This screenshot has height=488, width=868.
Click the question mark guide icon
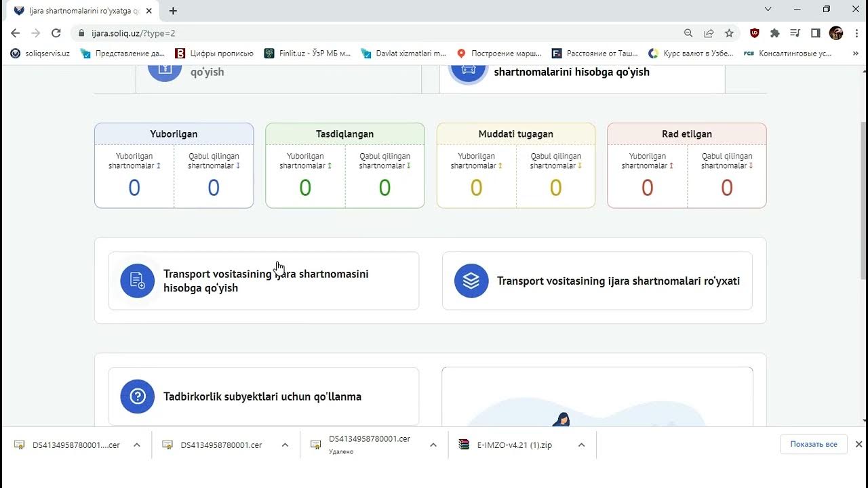click(x=137, y=396)
